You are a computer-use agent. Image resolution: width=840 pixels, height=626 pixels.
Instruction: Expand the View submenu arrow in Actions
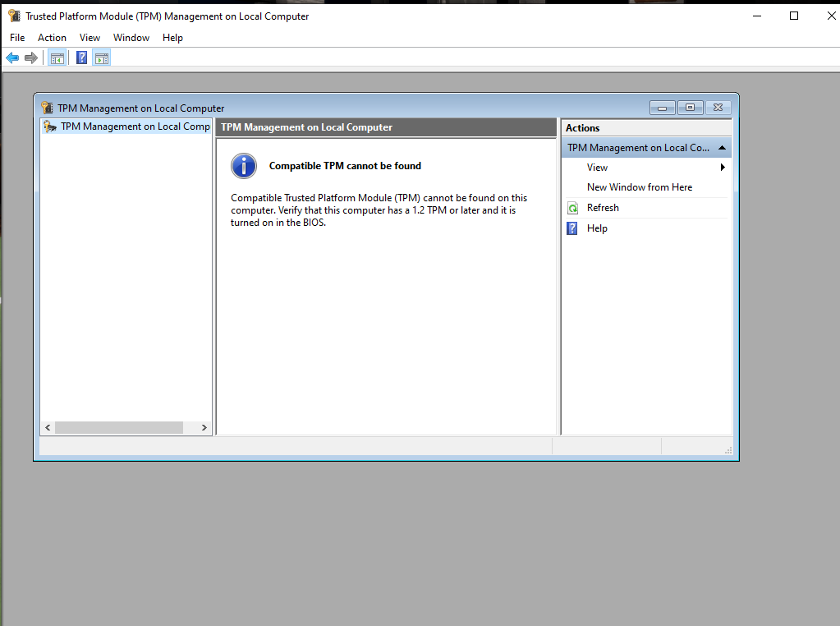click(723, 168)
